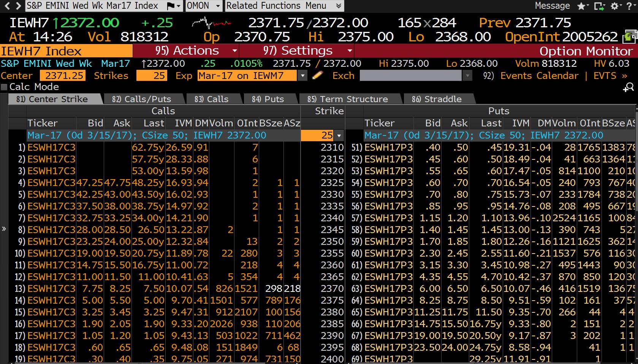Click the back navigation arrow

(7, 6)
